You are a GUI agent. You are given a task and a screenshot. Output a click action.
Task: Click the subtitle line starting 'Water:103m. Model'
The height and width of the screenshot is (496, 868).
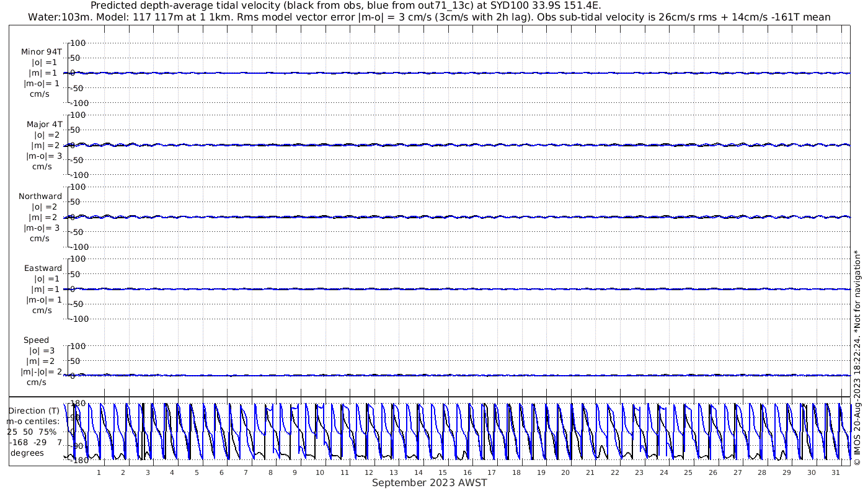[x=429, y=17]
